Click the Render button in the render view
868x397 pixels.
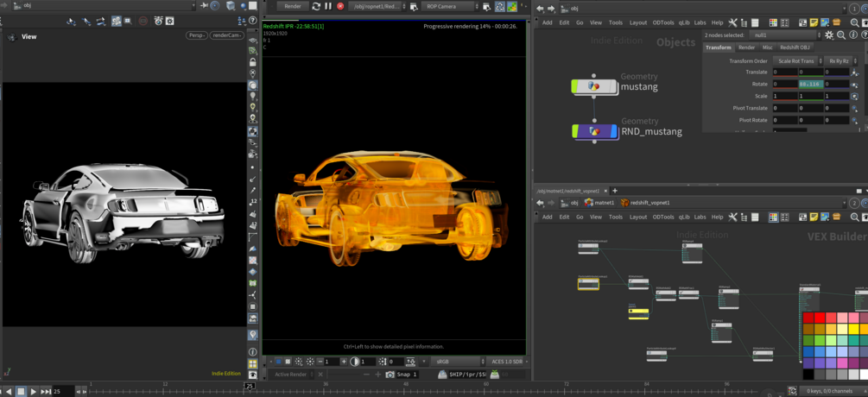click(x=292, y=6)
